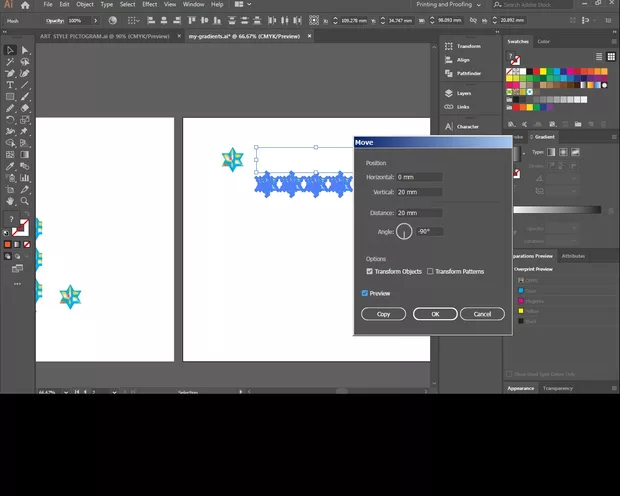Expand the Opacity value arrow
The width and height of the screenshot is (620, 496).
97,20
